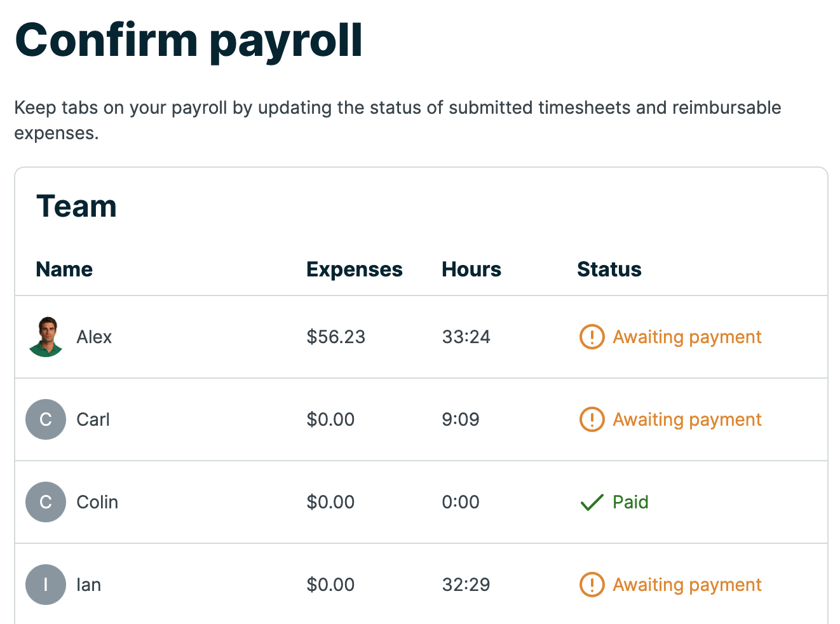Click Carl's gray initial avatar
Image resolution: width=840 pixels, height=624 pixels.
46,419
